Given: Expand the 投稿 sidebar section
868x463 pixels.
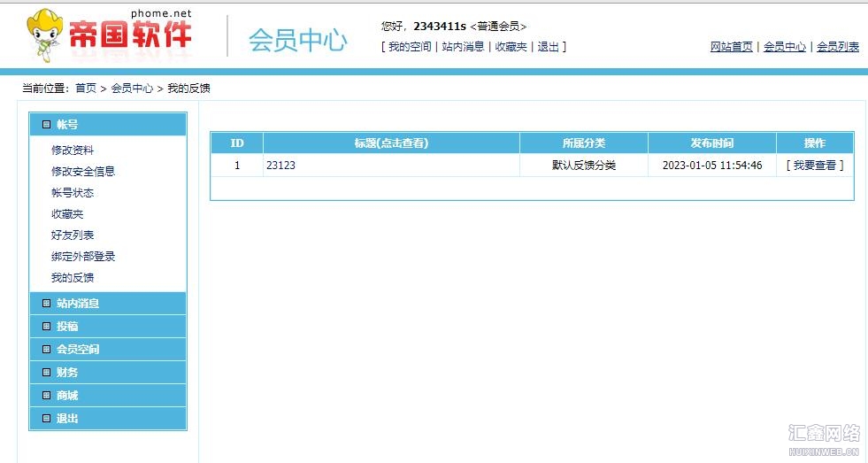Looking at the screenshot, I should [67, 327].
